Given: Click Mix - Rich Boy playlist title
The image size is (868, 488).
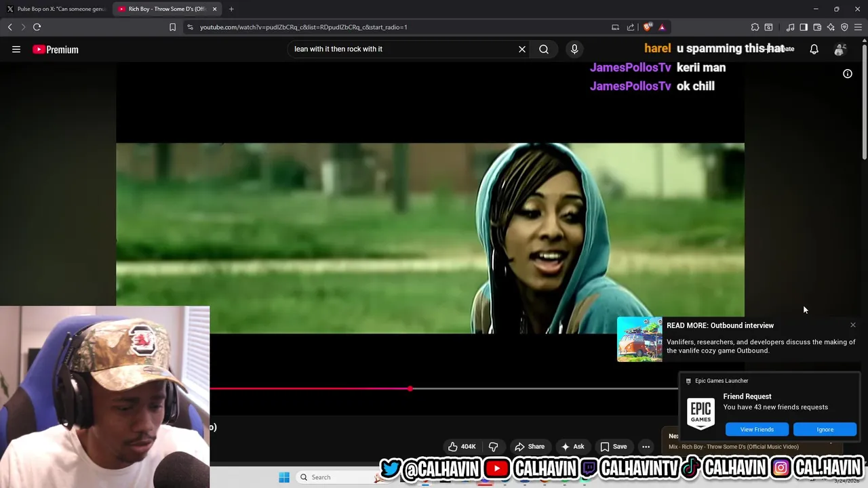Looking at the screenshot, I should (x=733, y=447).
